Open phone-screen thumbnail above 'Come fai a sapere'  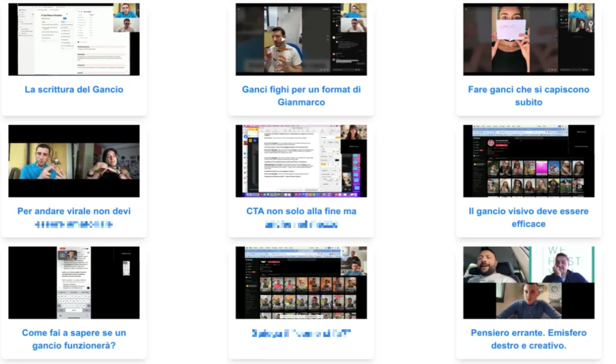74,282
